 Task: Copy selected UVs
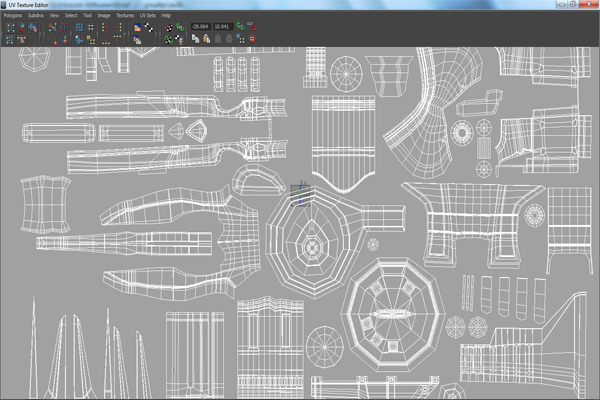[x=195, y=39]
